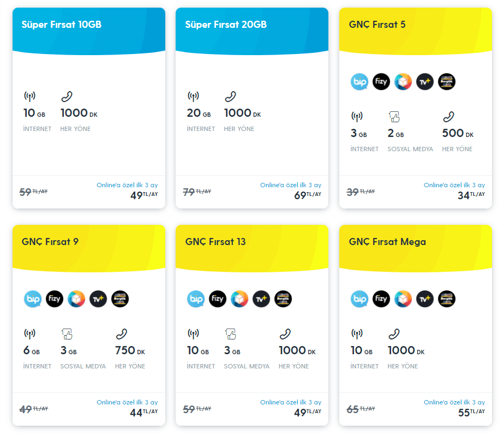Click the internet signal icon in Süper Fırsat 10GB
Image resolution: width=504 pixels, height=435 pixels.
pos(29,97)
